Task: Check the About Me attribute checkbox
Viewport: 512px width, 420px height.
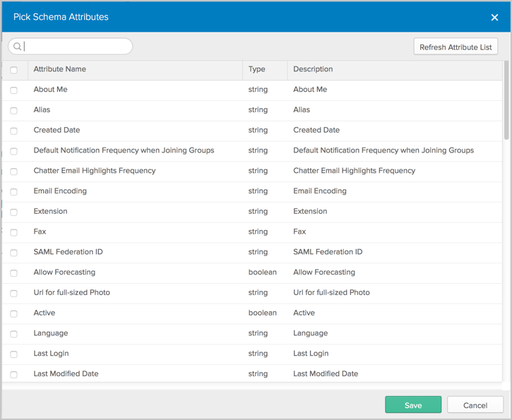Action: 13,90
